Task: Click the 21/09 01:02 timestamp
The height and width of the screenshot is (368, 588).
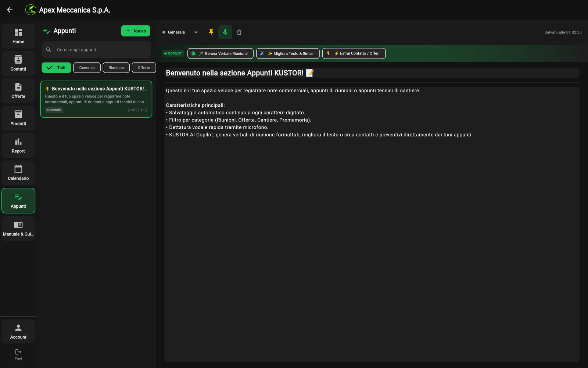Action: point(137,110)
